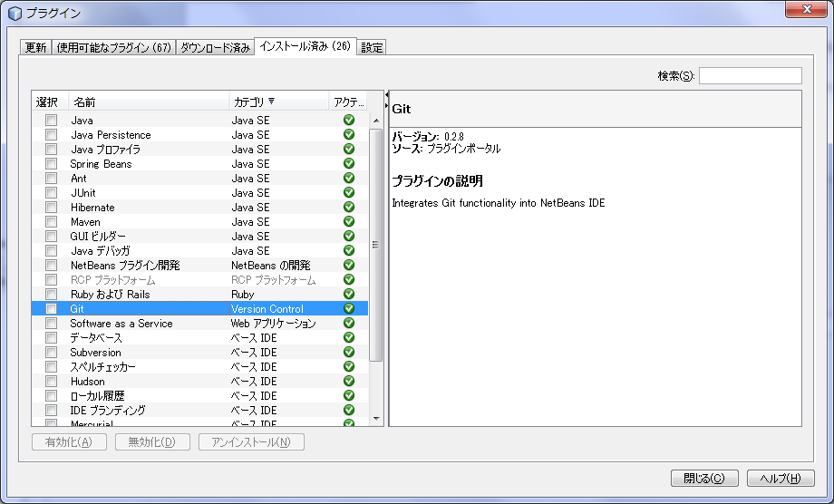Sort by the 選択 column header

[50, 102]
